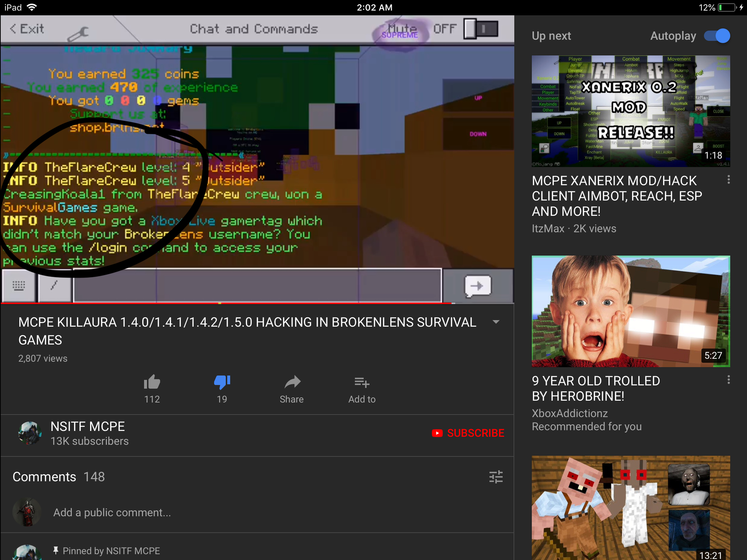Tap the thumbs up like icon
The image size is (747, 560).
tap(152, 382)
